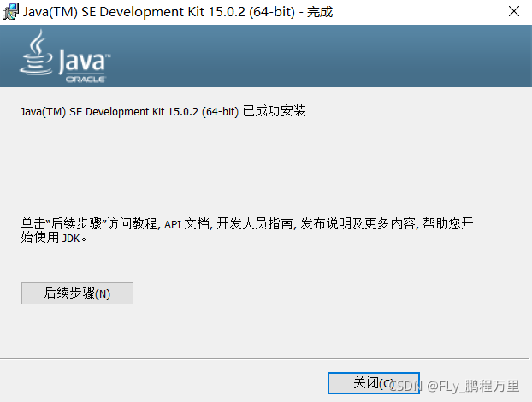Click the Java coffee cup logo

[x=36, y=52]
